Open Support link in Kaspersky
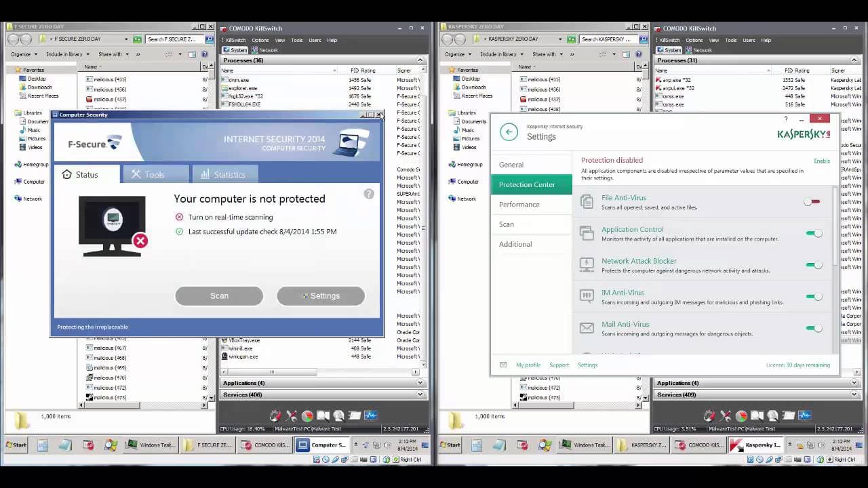 click(559, 365)
